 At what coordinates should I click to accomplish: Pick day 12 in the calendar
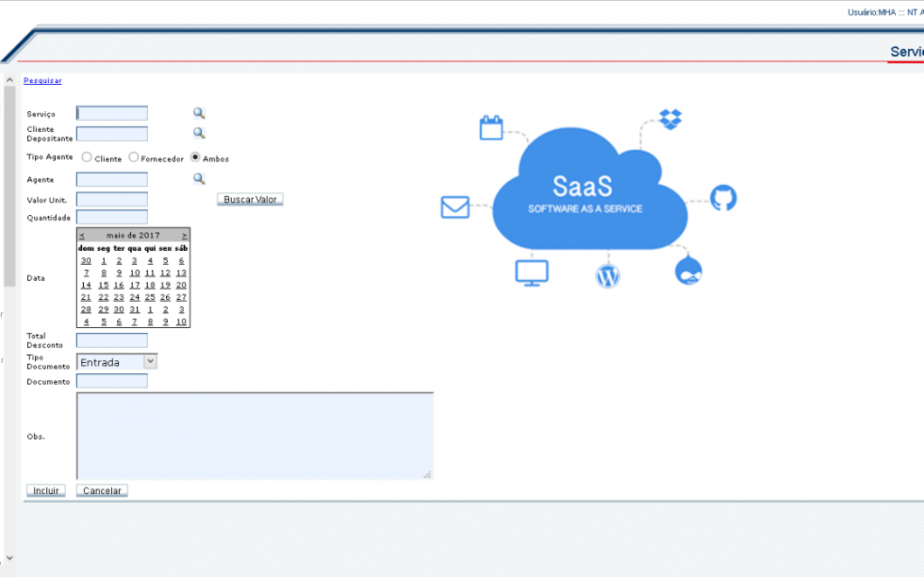pos(165,273)
